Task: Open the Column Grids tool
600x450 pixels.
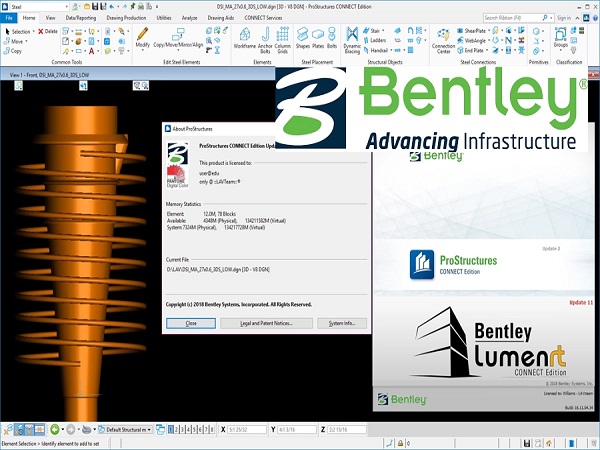Action: coord(282,40)
